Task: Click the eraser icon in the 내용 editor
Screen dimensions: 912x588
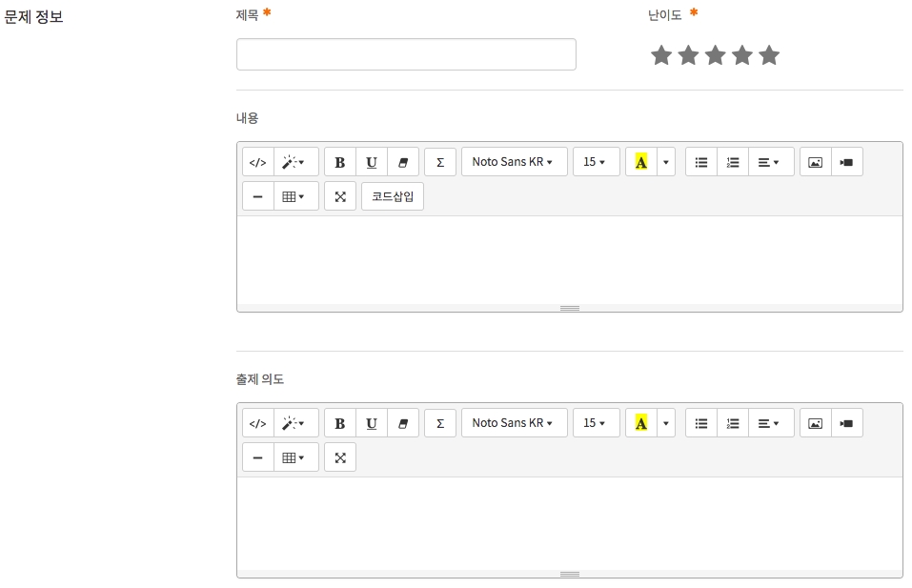Action: coord(402,162)
